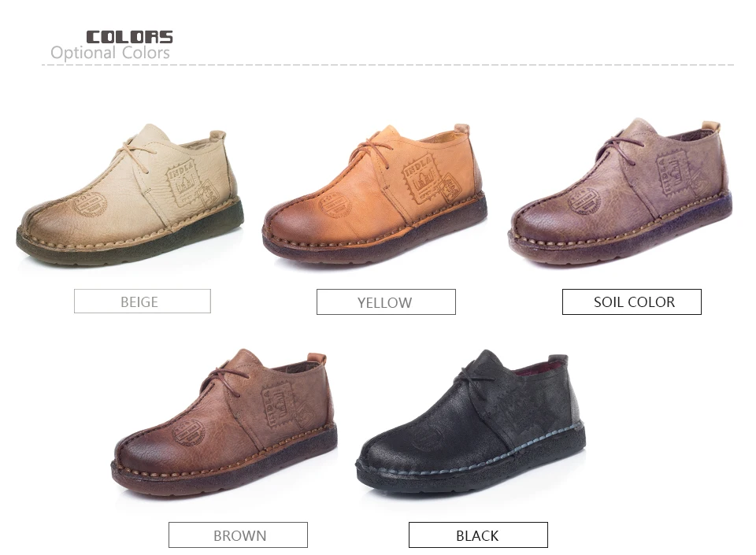Click the round toe stamp on brown shoe
The height and width of the screenshot is (555, 756).
click(189, 432)
